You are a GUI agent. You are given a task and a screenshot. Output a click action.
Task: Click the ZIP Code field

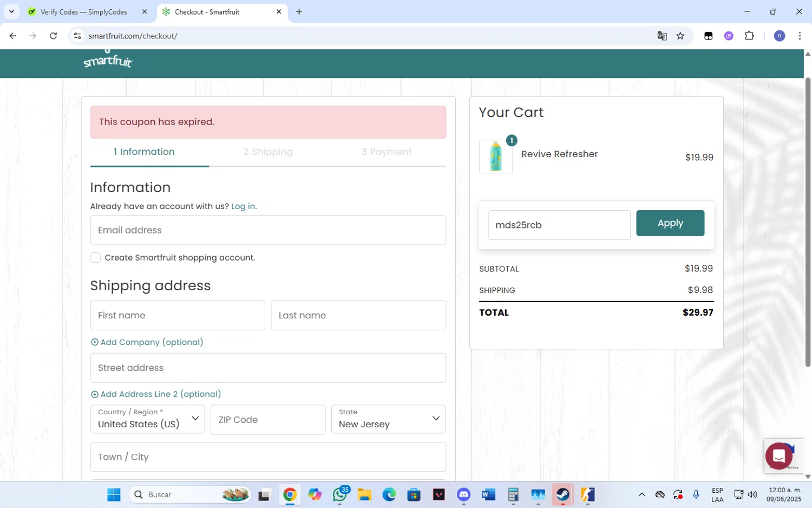click(x=268, y=419)
